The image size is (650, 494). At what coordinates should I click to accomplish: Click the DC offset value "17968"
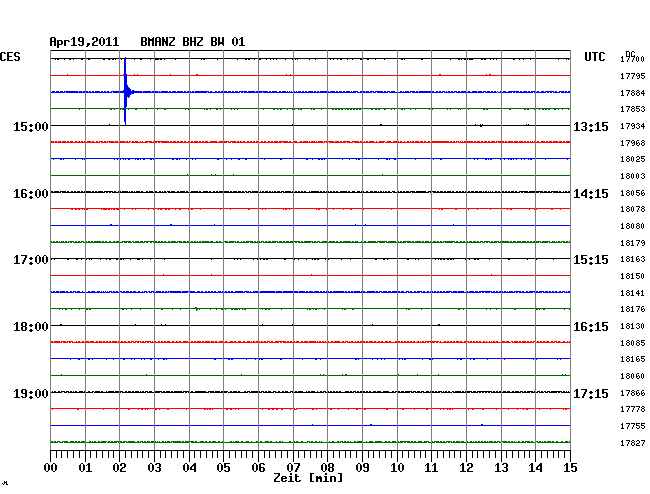coord(633,143)
